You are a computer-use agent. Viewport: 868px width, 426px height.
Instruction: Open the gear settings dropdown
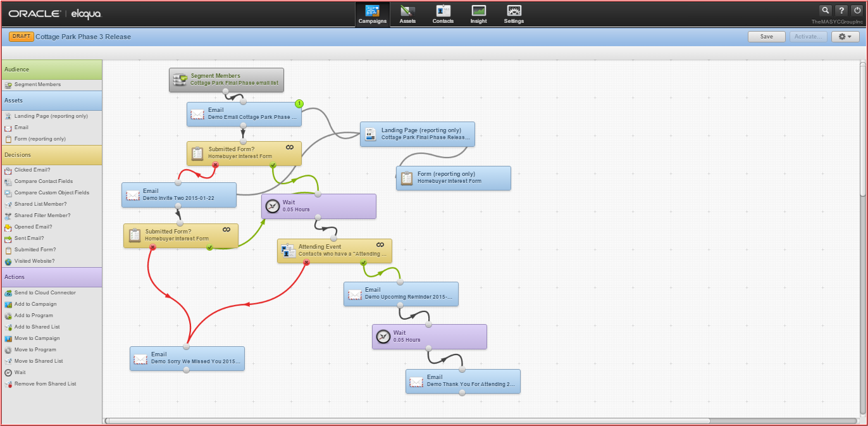click(x=845, y=37)
